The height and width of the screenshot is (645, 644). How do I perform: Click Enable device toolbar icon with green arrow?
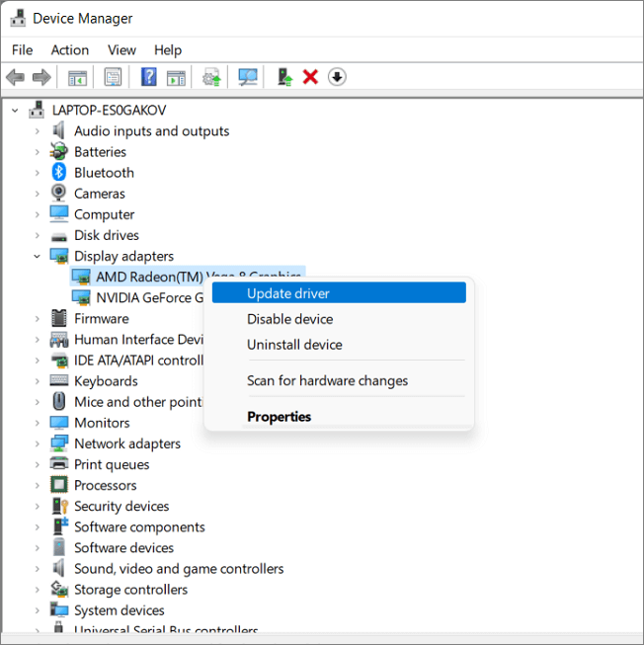[284, 77]
